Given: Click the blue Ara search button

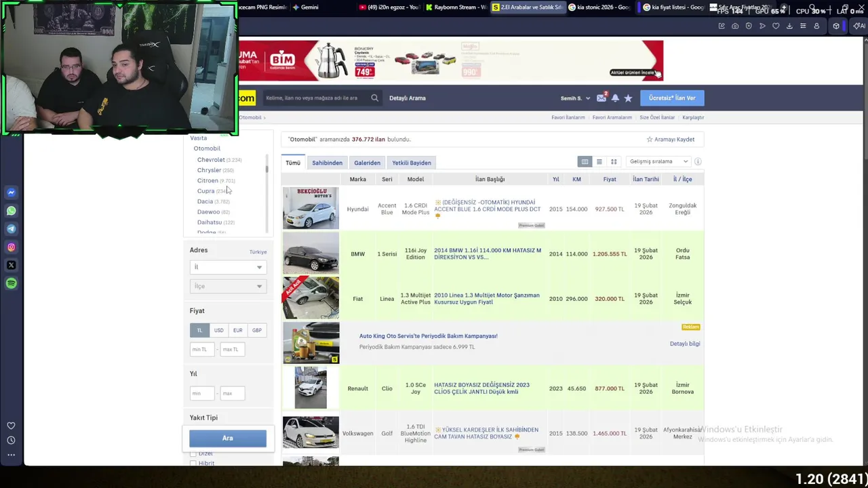Looking at the screenshot, I should click(x=228, y=438).
